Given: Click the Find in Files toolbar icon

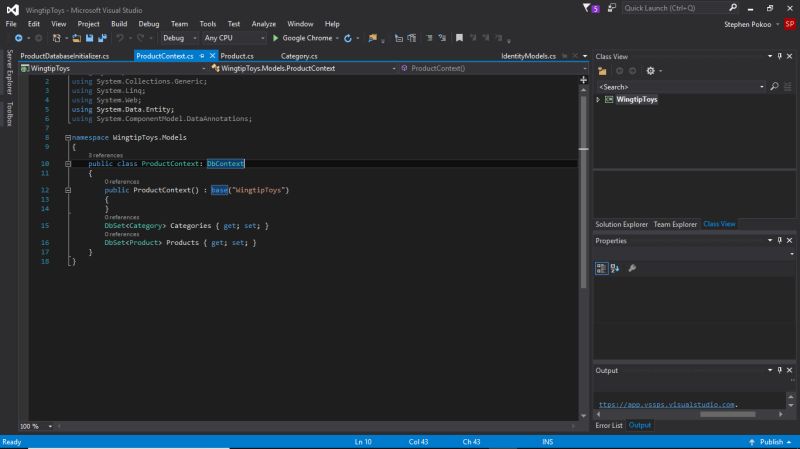Looking at the screenshot, I should pyautogui.click(x=372, y=38).
